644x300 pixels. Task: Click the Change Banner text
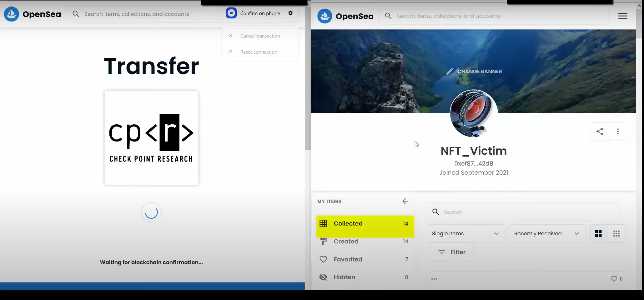tap(480, 71)
